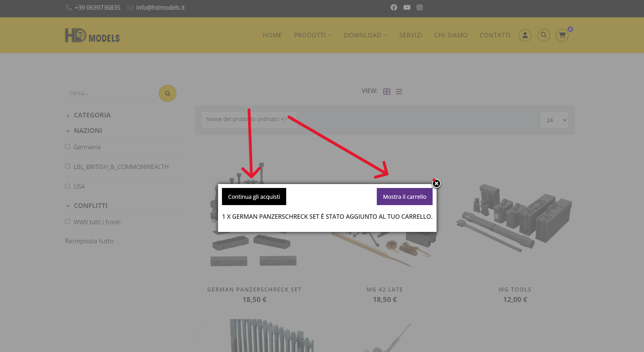Close the cart popup with X
The width and height of the screenshot is (644, 352).
(x=436, y=183)
